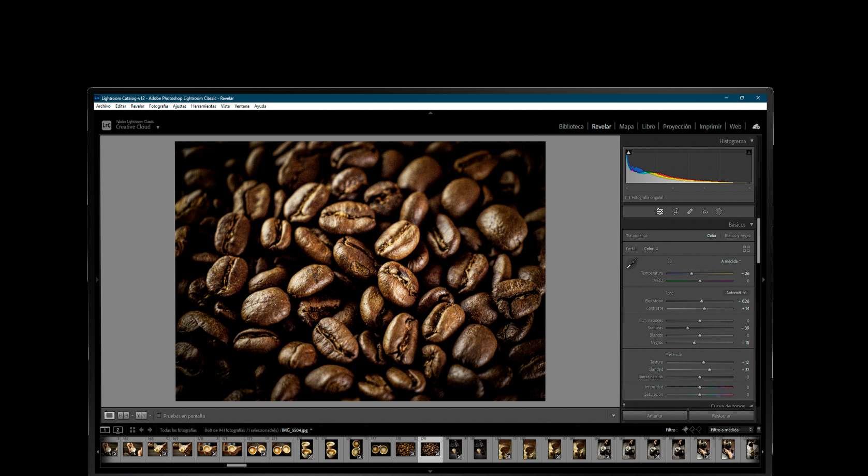The image size is (868, 476).
Task: Open identity plate Creative Cloud dropdown
Action: click(158, 127)
